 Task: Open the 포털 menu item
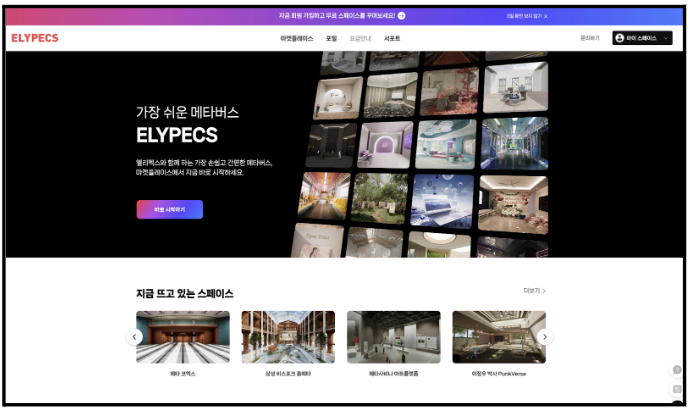click(331, 39)
